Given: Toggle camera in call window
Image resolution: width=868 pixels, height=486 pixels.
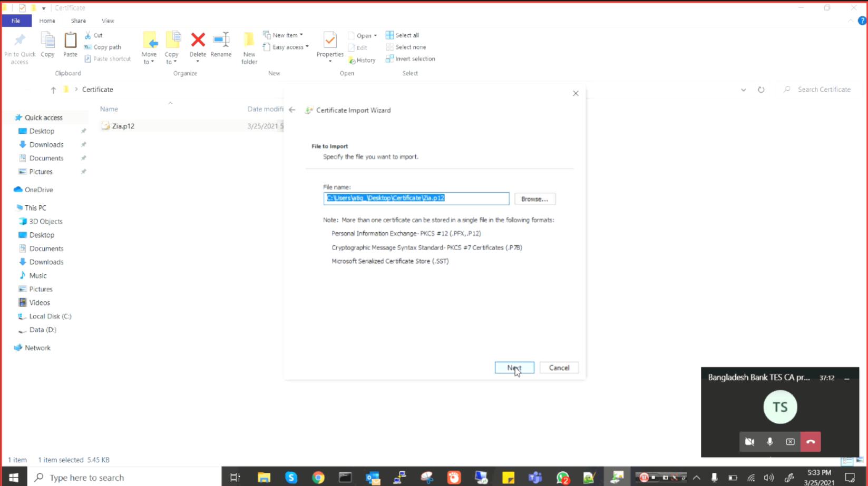Looking at the screenshot, I should pos(749,442).
